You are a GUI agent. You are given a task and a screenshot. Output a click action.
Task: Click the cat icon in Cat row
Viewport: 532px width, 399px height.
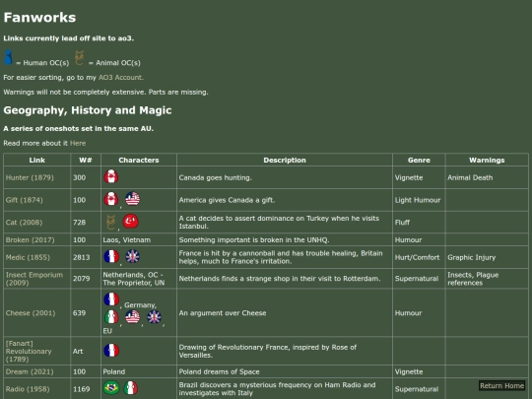(x=111, y=223)
